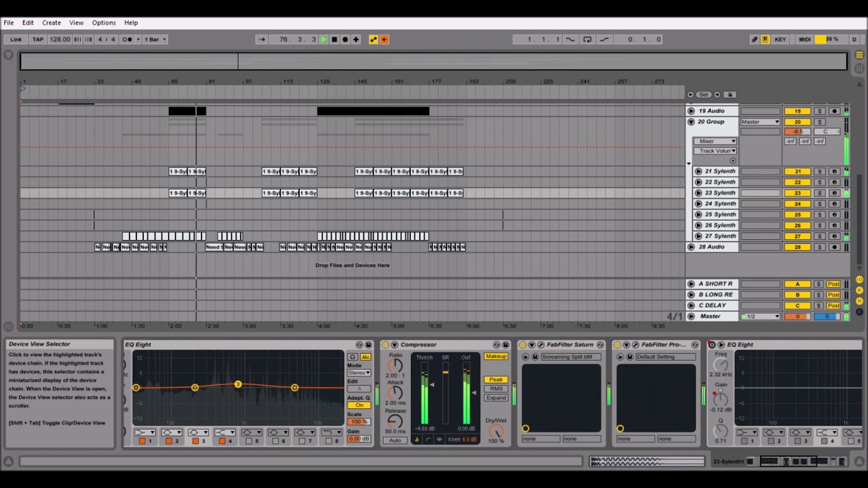Save the Compressor preset disk icon
Screen dimensions: 868x488
[x=505, y=345]
